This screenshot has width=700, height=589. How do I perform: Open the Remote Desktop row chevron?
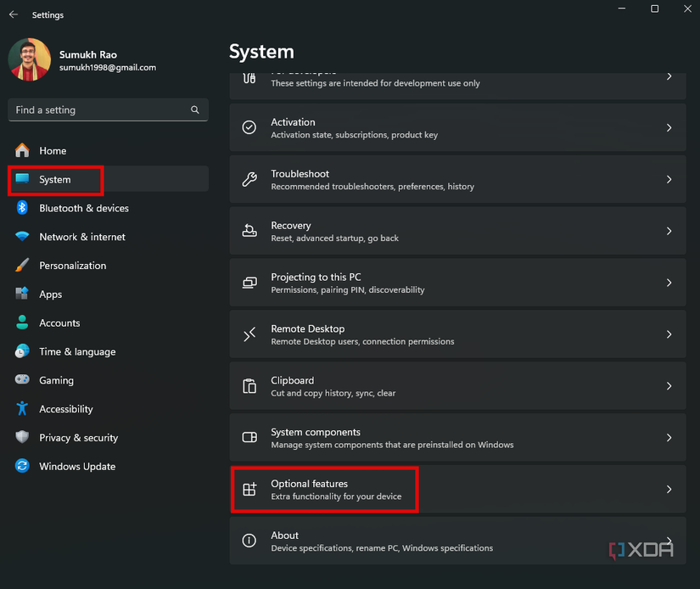coord(669,334)
